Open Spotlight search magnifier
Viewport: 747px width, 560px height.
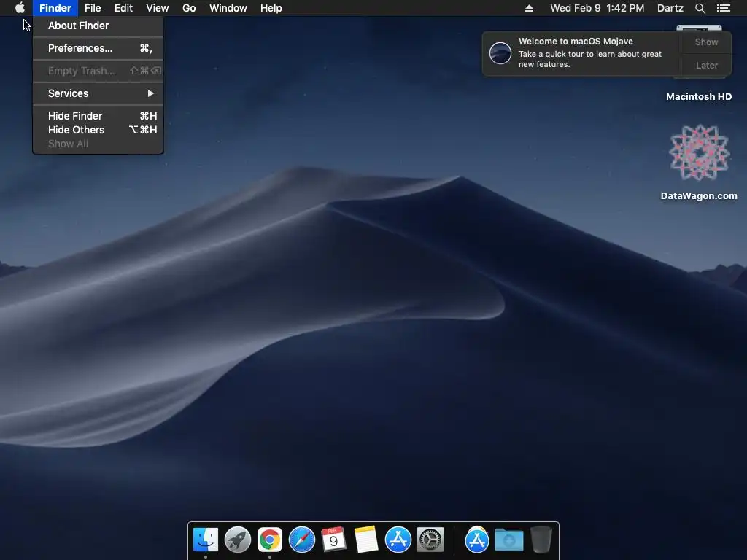[700, 8]
